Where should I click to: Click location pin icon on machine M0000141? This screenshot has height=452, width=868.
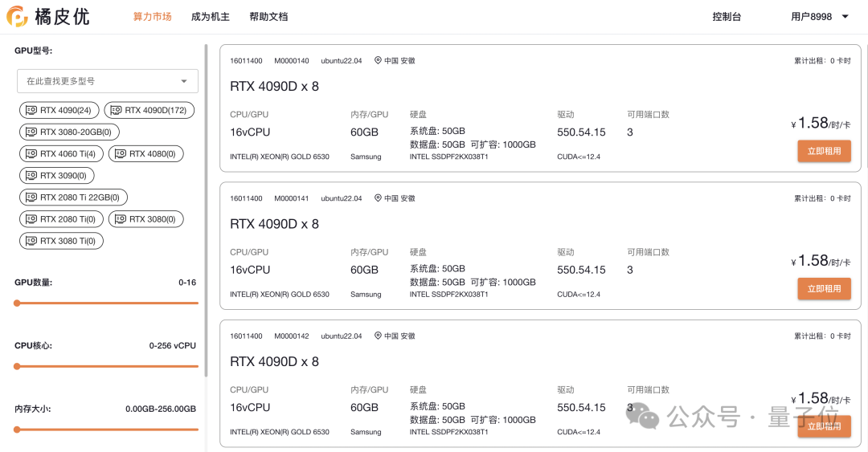(378, 198)
